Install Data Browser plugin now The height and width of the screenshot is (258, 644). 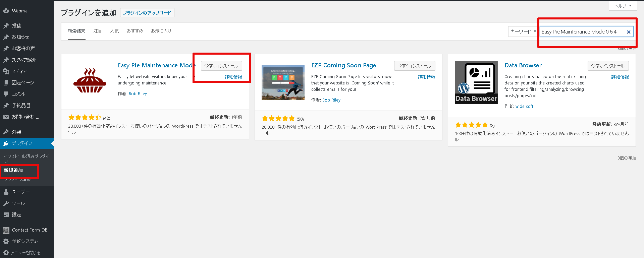point(608,66)
